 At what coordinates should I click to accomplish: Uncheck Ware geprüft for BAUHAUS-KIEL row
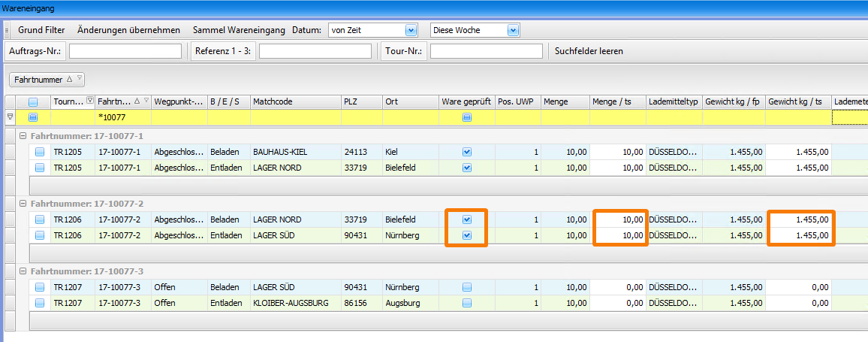coord(467,152)
